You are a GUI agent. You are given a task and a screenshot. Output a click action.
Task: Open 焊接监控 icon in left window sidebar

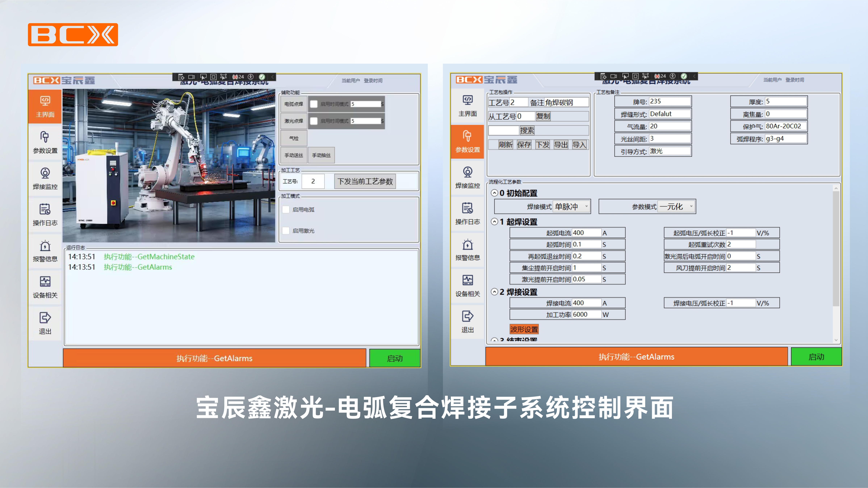click(45, 173)
